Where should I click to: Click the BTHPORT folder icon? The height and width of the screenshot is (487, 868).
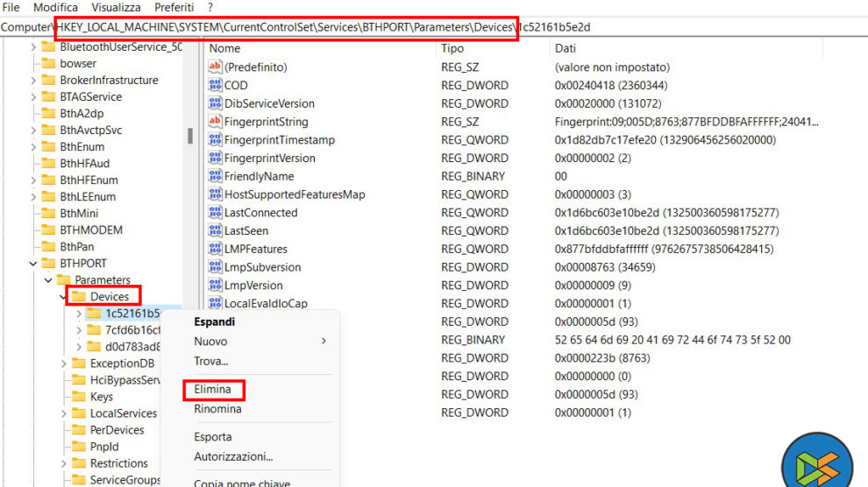[x=48, y=264]
